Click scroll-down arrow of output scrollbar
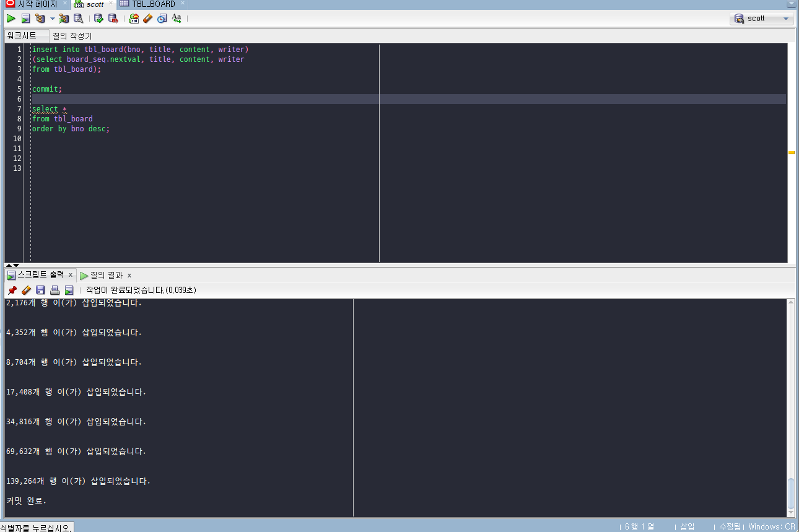This screenshot has width=799, height=532. tap(791, 513)
